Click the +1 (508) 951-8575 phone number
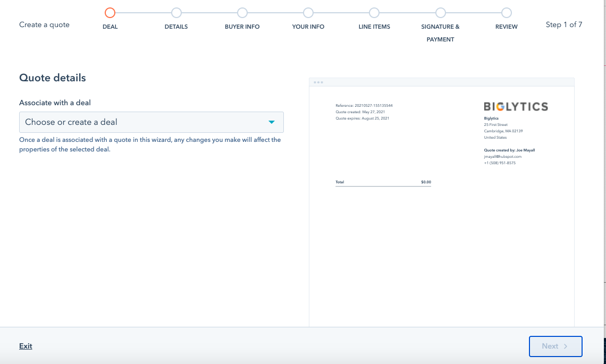Screen dimensions: 606x364 [500, 163]
